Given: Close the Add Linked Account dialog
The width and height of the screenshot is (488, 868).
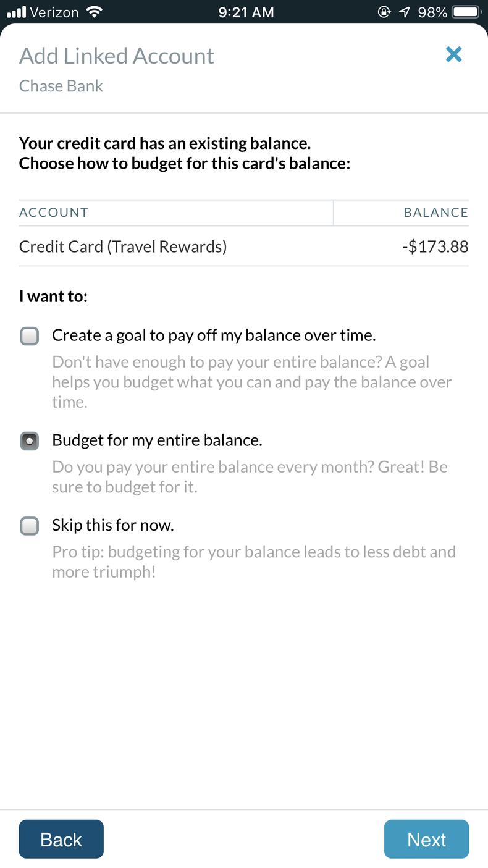Looking at the screenshot, I should click(453, 55).
